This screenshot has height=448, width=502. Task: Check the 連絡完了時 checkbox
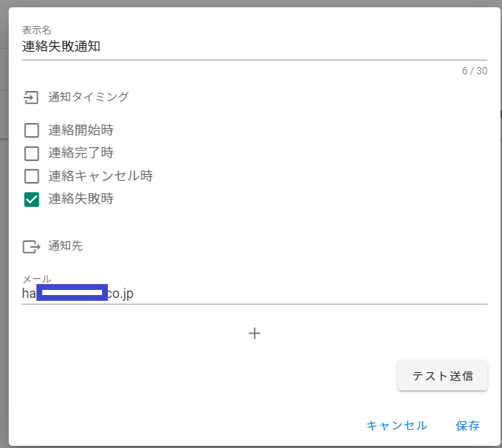click(31, 154)
